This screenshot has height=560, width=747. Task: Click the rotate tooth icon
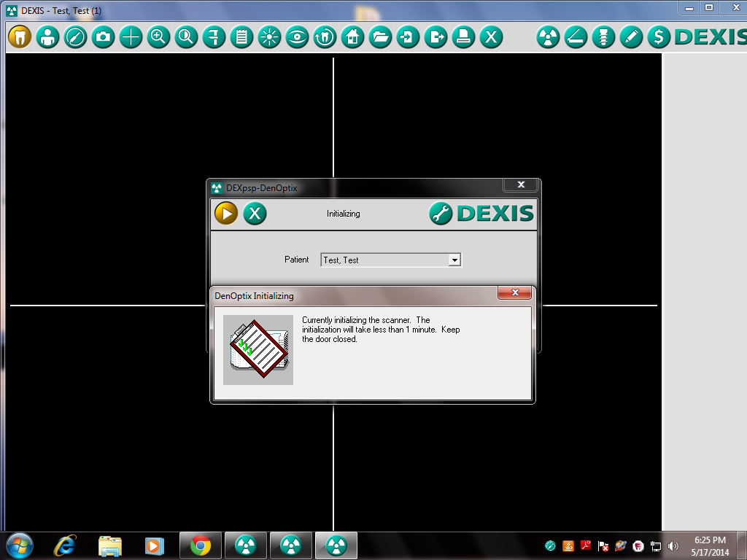(x=325, y=36)
